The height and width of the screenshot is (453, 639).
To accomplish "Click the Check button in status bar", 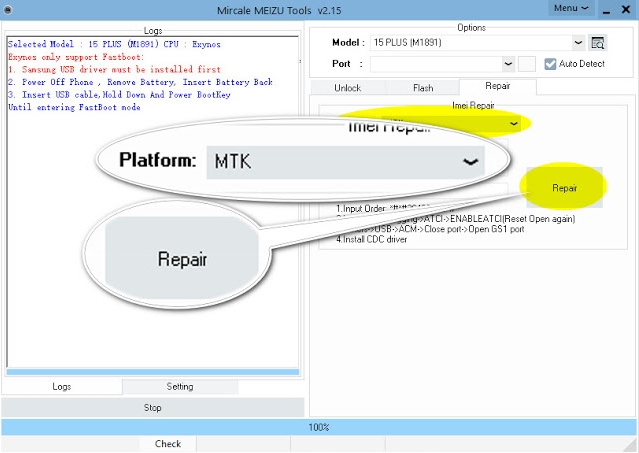I will [168, 443].
